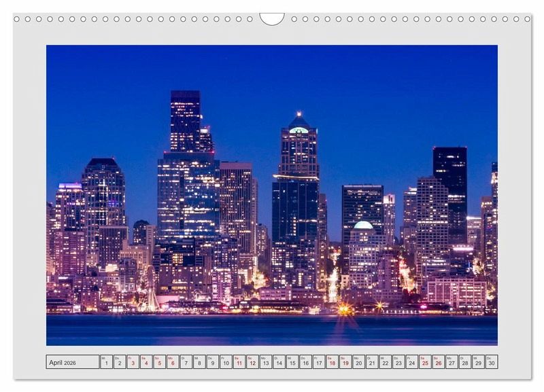Click date 26 in the strip

click(x=438, y=362)
